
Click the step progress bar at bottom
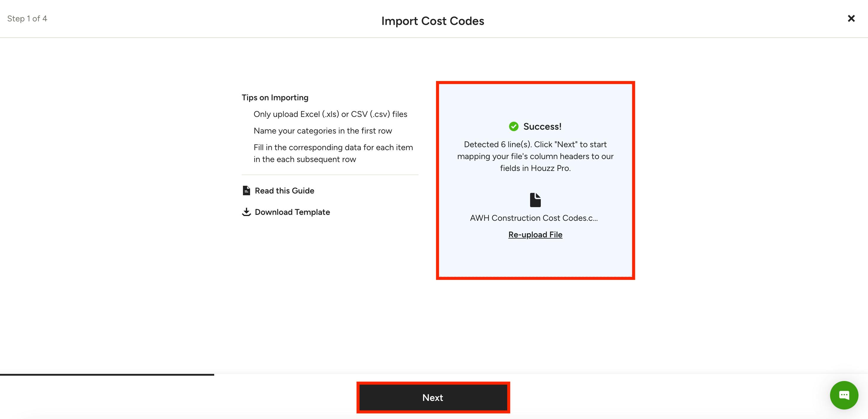pyautogui.click(x=107, y=374)
